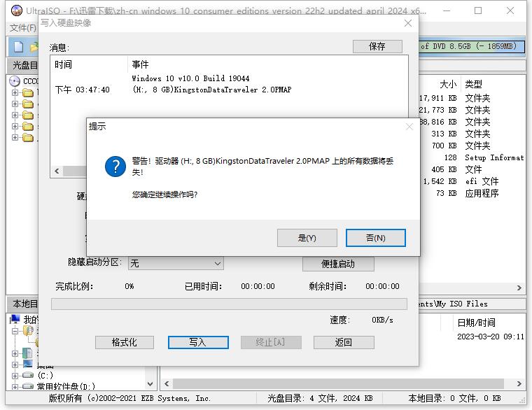The image size is (532, 410).
Task: Select the 405 KB 文件 row
Action: [472, 169]
